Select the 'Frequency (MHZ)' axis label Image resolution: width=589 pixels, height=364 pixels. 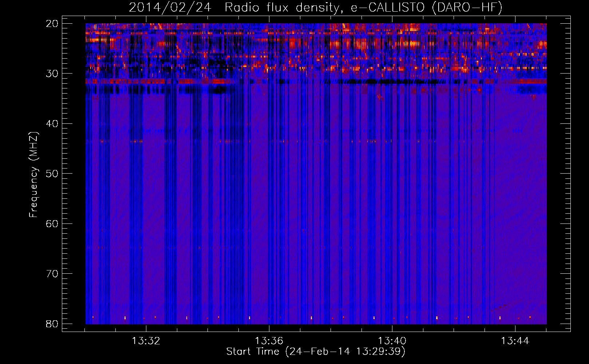(33, 175)
